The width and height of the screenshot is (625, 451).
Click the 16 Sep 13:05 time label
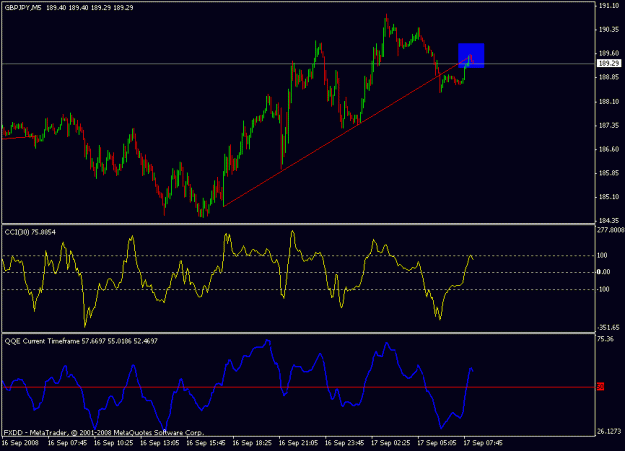tap(159, 443)
